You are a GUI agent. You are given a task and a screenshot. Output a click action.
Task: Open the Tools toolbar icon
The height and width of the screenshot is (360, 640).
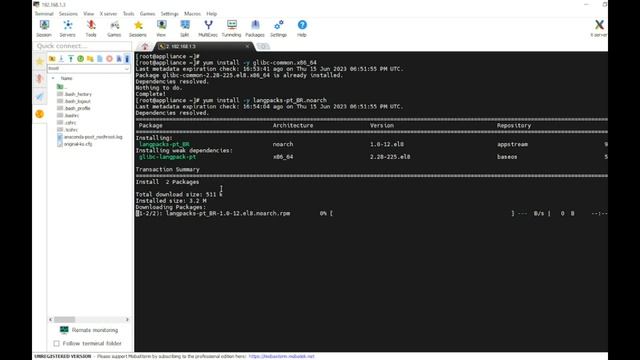click(91, 29)
